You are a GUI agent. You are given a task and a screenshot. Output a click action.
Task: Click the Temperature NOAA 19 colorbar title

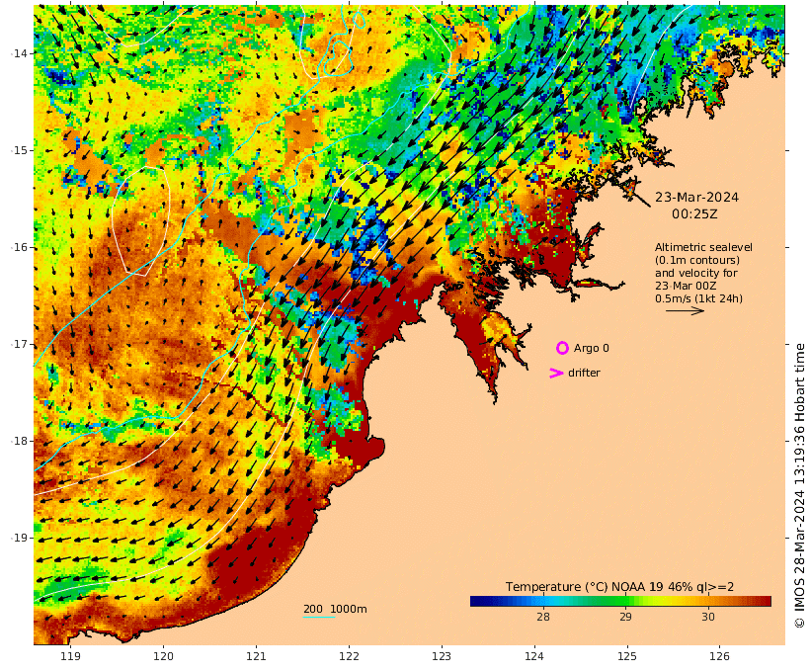[619, 587]
